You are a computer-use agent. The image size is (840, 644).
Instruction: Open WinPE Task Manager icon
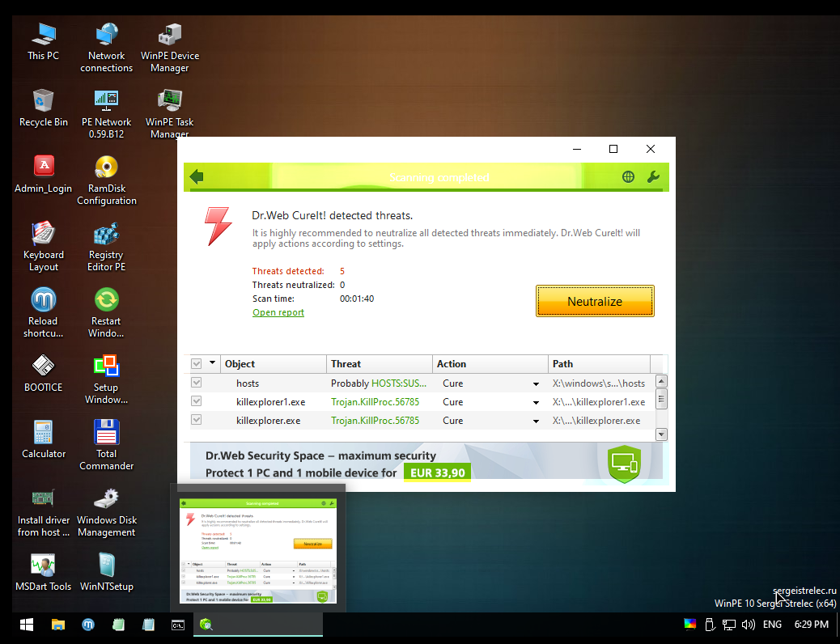click(170, 114)
